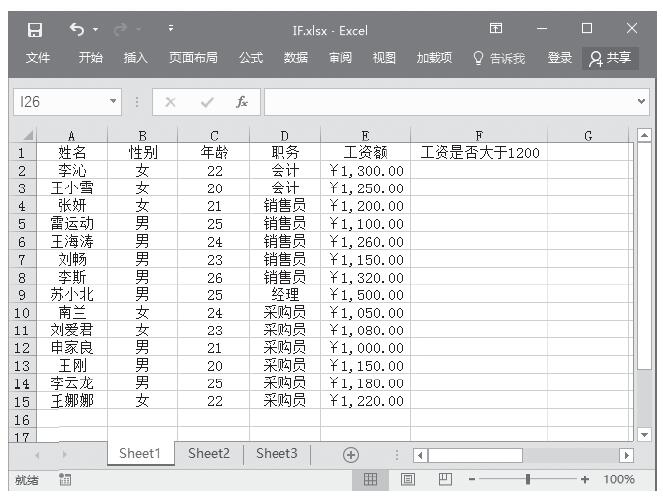Click the zoom slider handle
The width and height of the screenshot is (663, 500).
coord(528,480)
